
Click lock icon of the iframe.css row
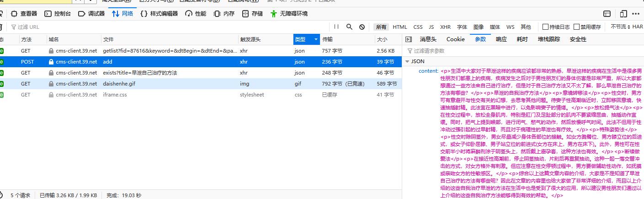tap(51, 95)
